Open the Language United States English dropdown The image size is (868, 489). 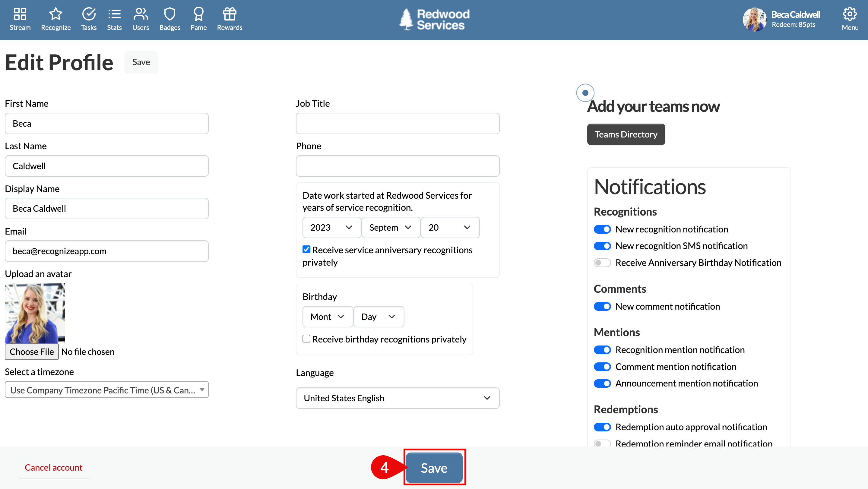(398, 398)
